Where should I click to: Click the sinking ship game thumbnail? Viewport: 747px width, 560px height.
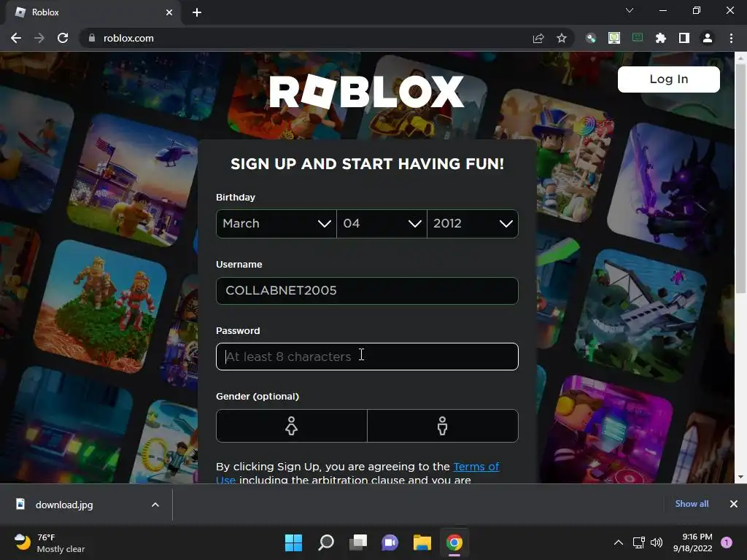(x=640, y=314)
